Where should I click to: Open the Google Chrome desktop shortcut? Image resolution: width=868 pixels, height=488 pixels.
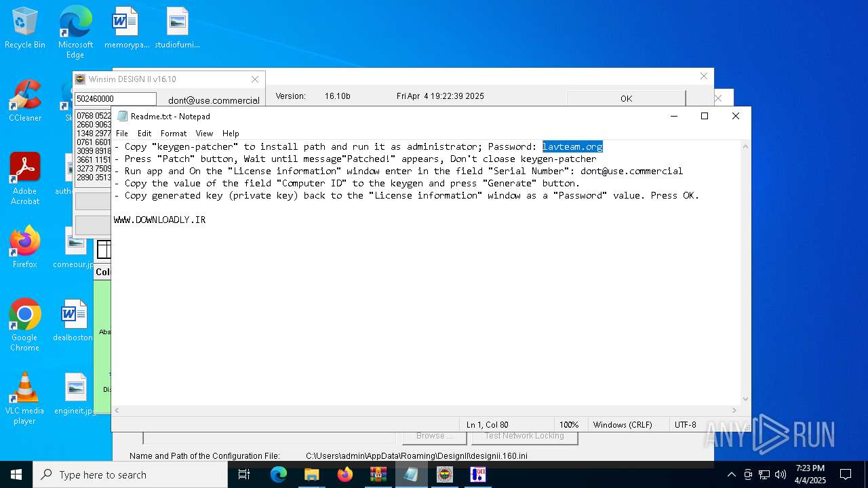point(25,325)
